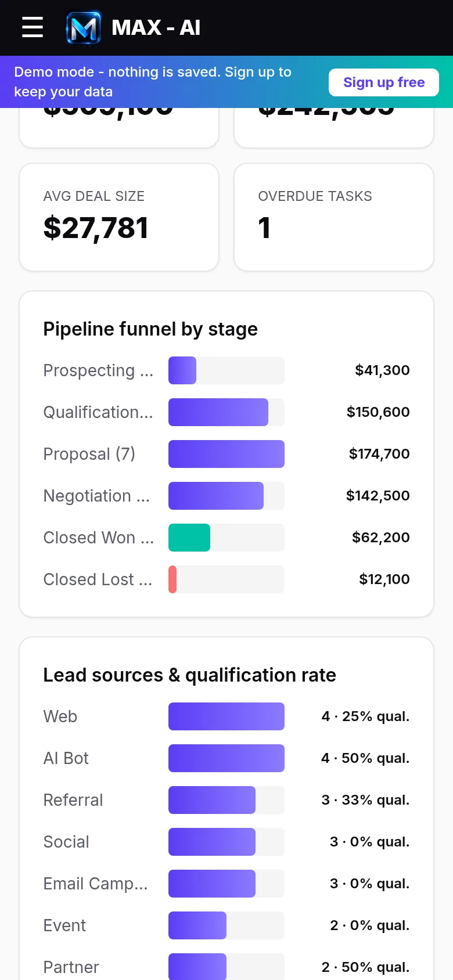Click the MAX - AI brand title

click(x=156, y=27)
